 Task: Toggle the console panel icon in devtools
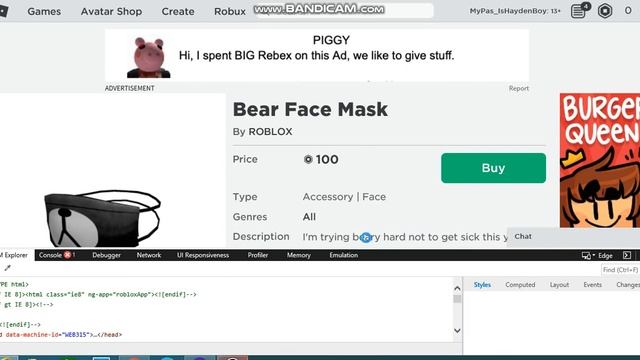tap(627, 255)
